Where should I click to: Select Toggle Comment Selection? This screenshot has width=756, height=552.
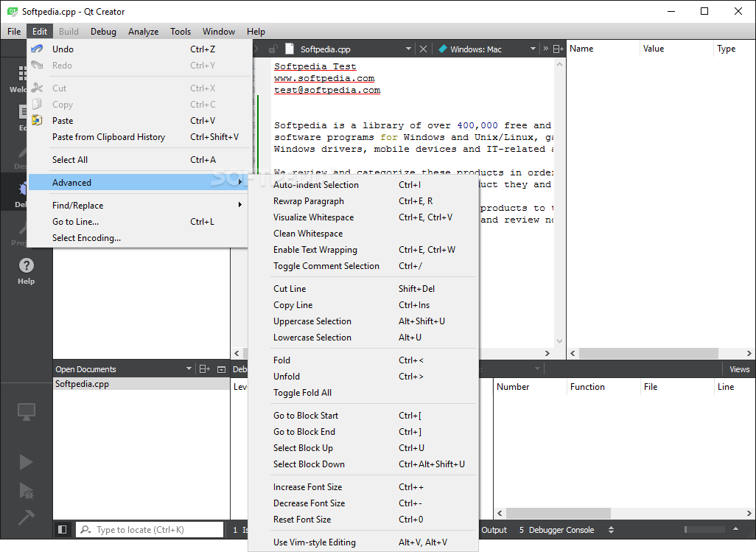[x=363, y=265]
